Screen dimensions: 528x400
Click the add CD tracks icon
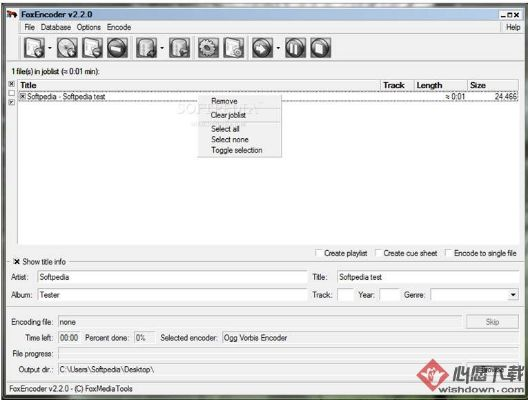pyautogui.click(x=67, y=48)
